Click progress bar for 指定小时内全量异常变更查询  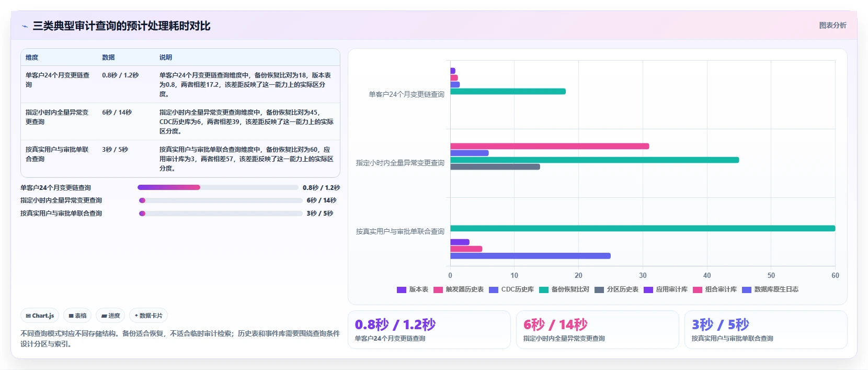[x=221, y=200]
